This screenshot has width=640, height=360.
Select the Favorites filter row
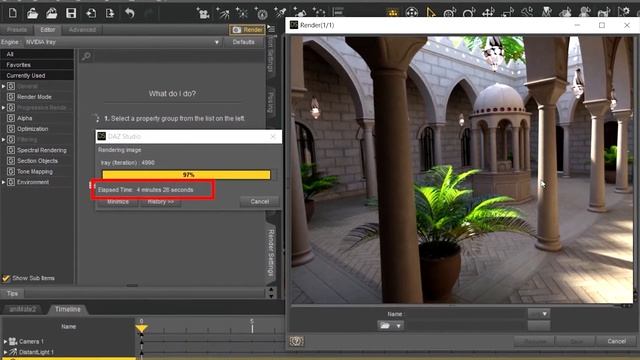pos(37,65)
